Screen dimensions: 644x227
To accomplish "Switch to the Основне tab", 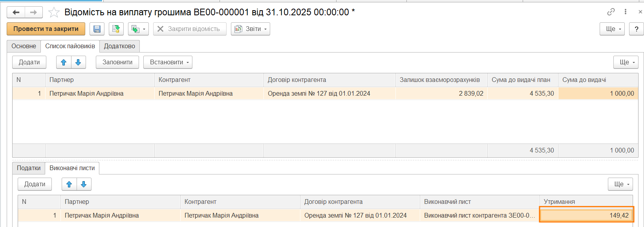I will (x=24, y=46).
